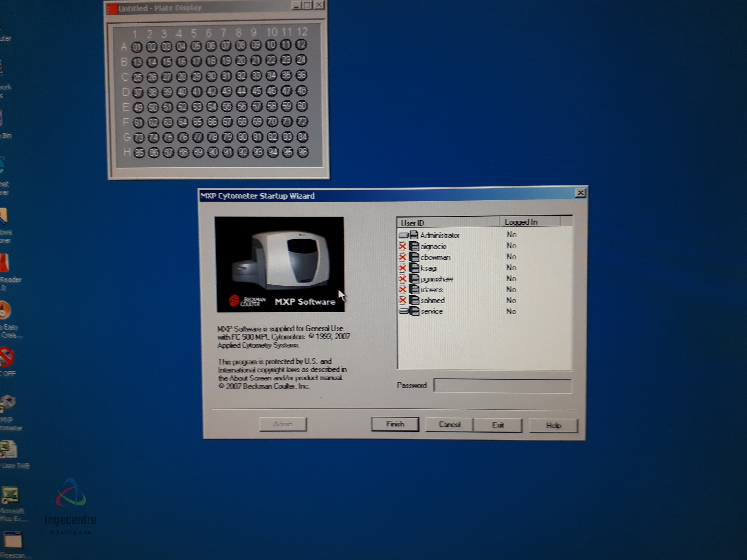Click column label 12 in Plate Display
This screenshot has width=747, height=560.
(302, 32)
